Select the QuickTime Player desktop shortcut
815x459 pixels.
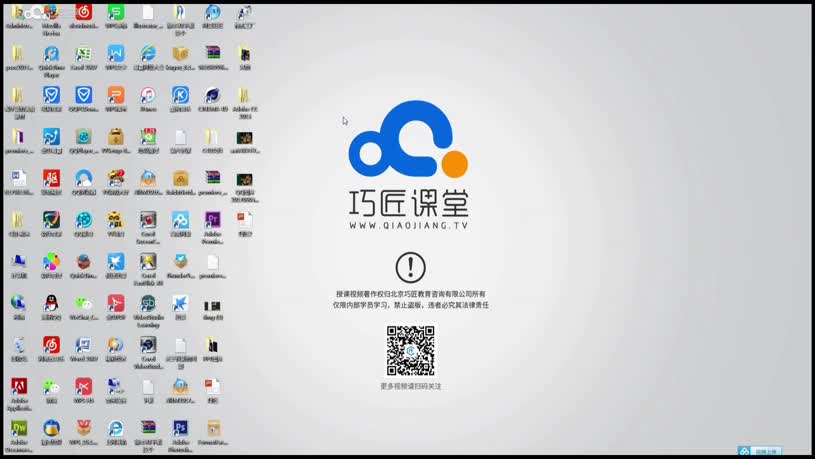51,53
